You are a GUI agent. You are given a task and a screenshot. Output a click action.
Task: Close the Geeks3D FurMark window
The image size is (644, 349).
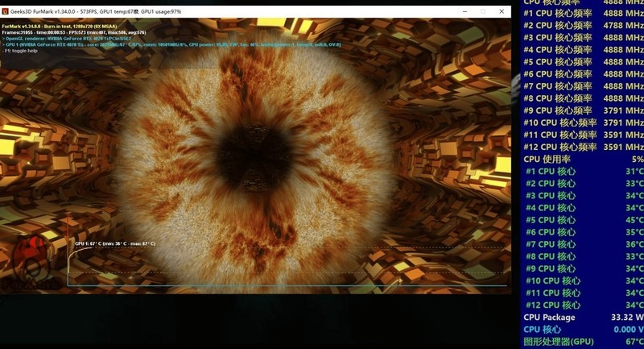502,11
